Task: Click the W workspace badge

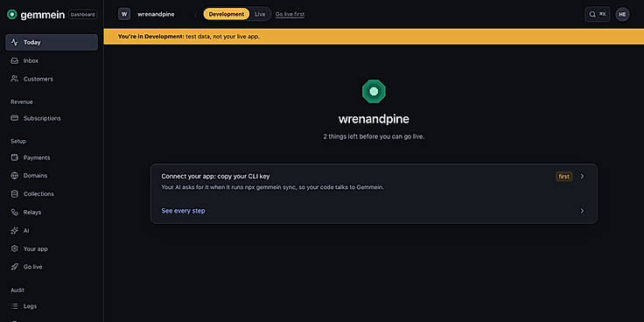Action: click(x=124, y=14)
